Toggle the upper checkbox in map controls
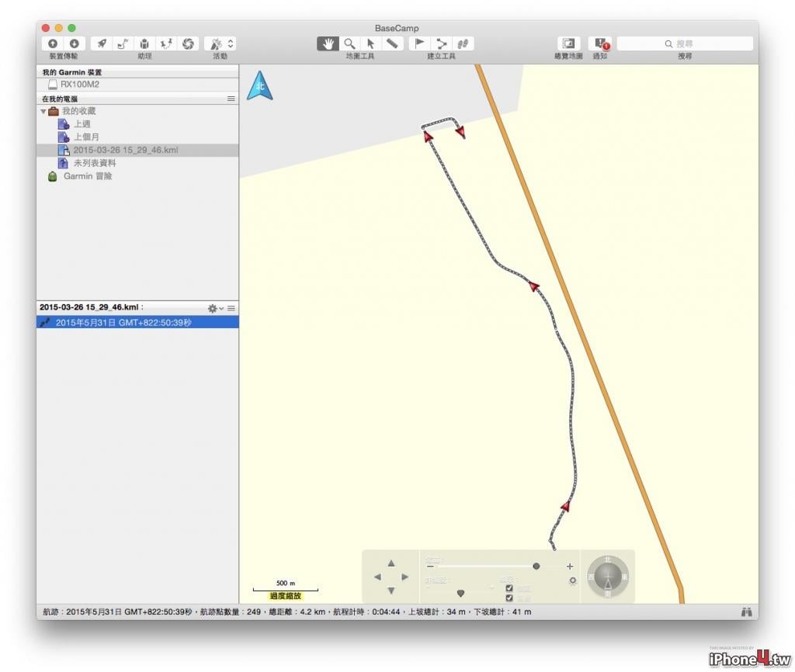The image size is (795, 672). [509, 588]
